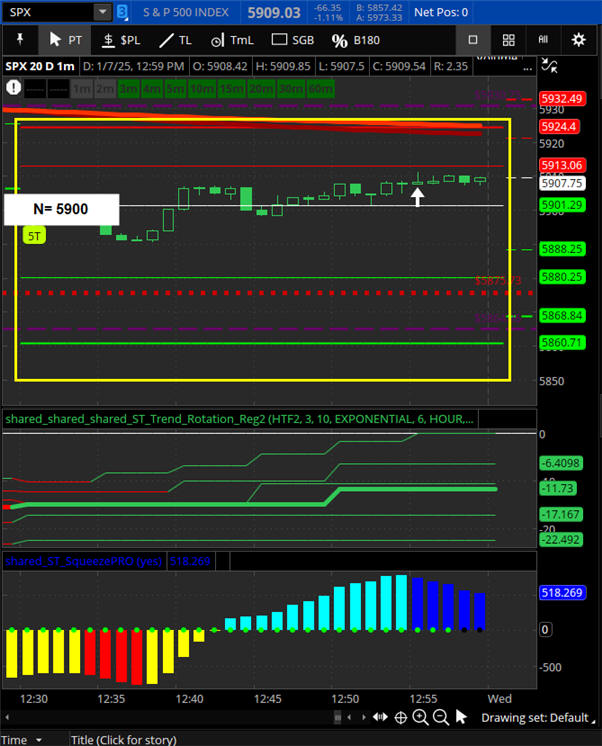Toggle the 20m timeframe label
The image size is (602, 746).
click(260, 89)
